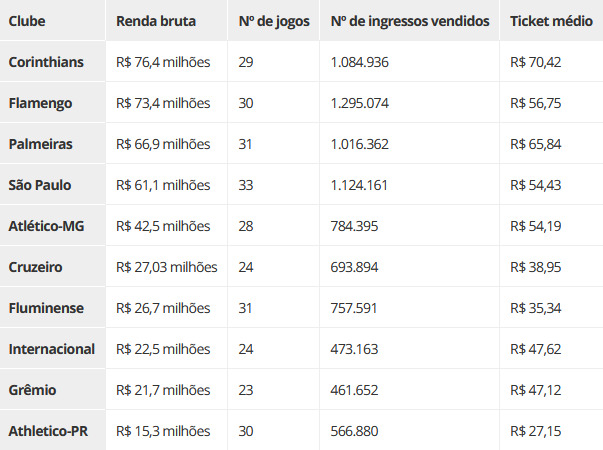The image size is (603, 450).
Task: Select Corinthians revenue R$ 76,4 milhões
Action: click(163, 62)
